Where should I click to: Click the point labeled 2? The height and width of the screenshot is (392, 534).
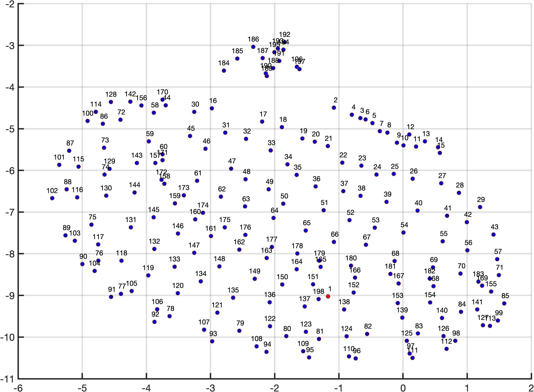[334, 108]
